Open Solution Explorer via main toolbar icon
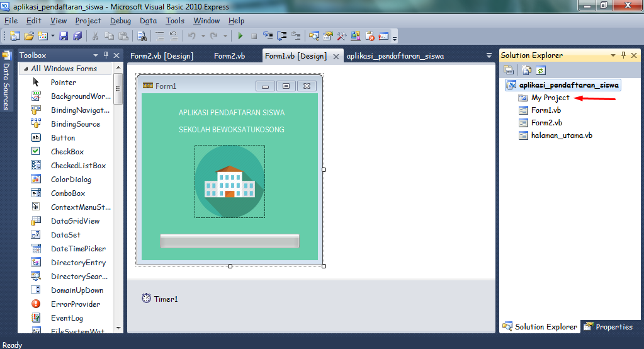The image size is (644, 349). (314, 36)
